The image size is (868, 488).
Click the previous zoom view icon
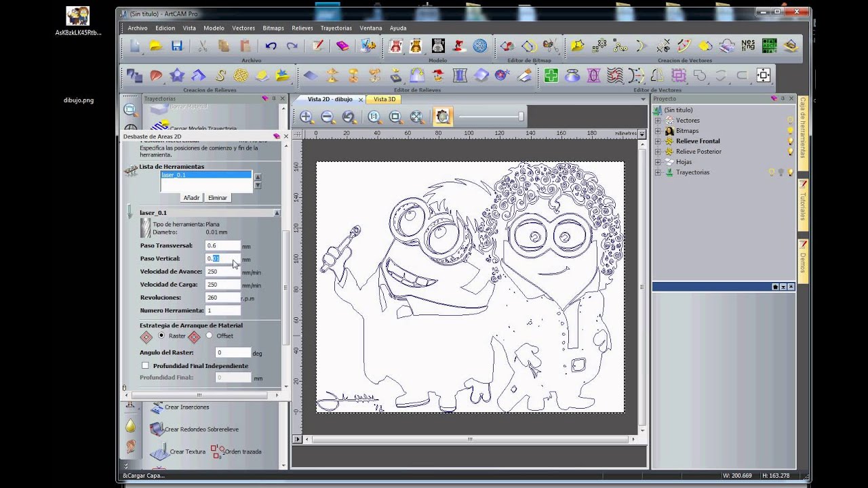coord(349,117)
